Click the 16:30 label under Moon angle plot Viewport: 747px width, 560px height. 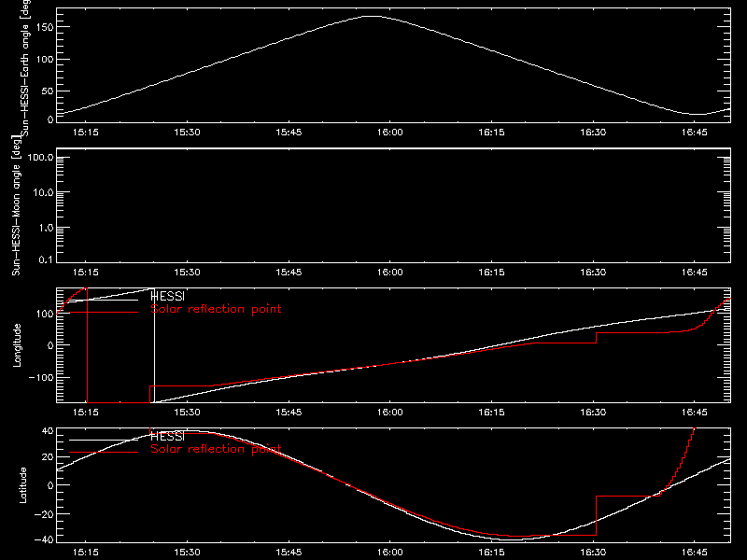(593, 273)
